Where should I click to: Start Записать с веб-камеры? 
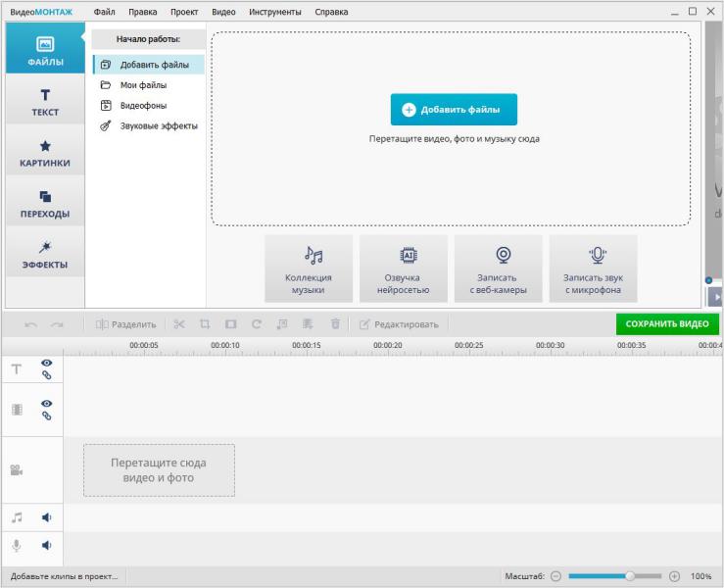tap(499, 269)
